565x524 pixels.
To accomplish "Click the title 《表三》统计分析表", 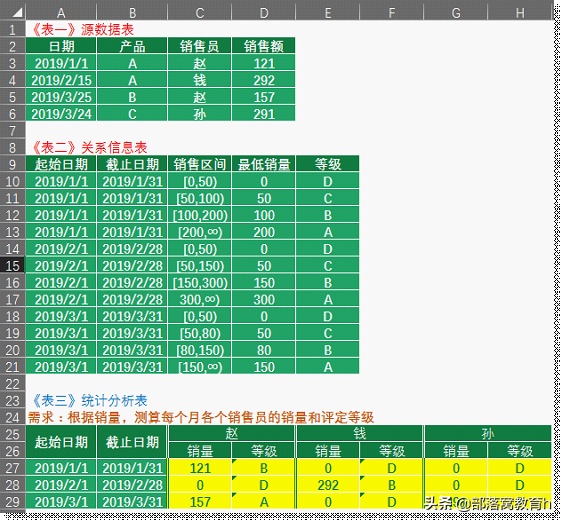I will point(90,400).
